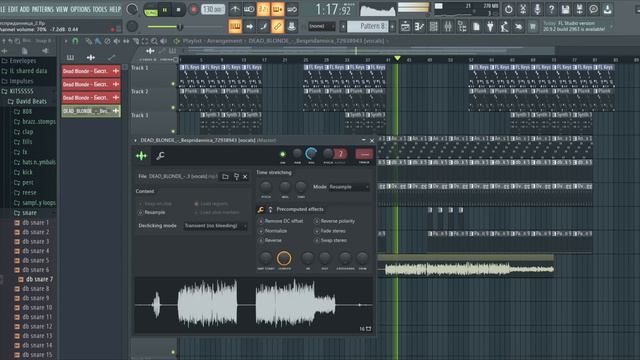Open the Pattern 8 selector dropdown
The width and height of the screenshot is (640, 360).
(x=369, y=27)
